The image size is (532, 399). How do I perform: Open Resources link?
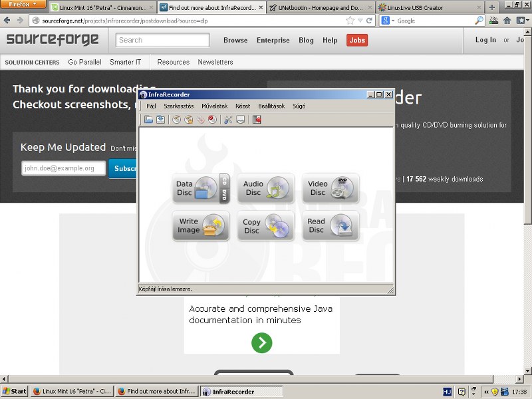[x=174, y=62]
